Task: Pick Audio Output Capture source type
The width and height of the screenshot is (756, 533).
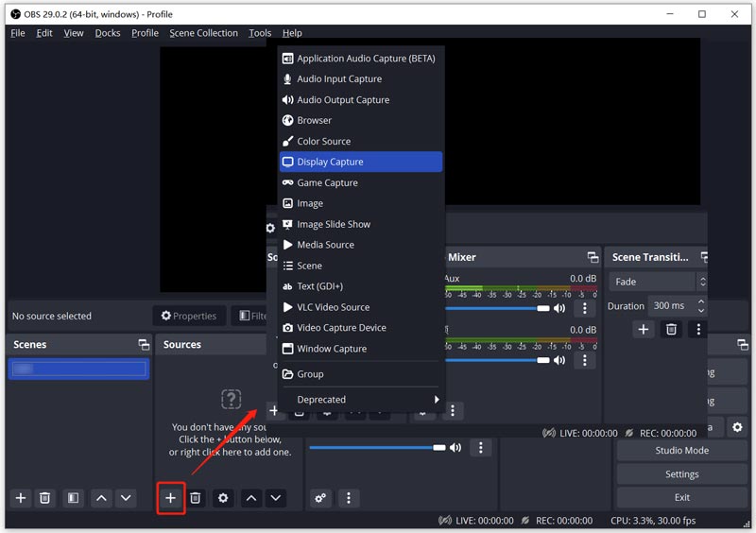Action: coord(361,100)
